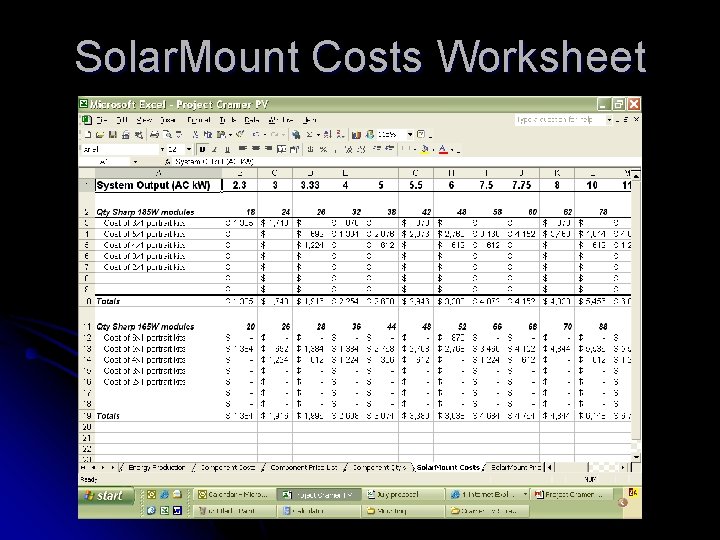Open the Insert menu
The image size is (720, 540).
tap(168, 120)
